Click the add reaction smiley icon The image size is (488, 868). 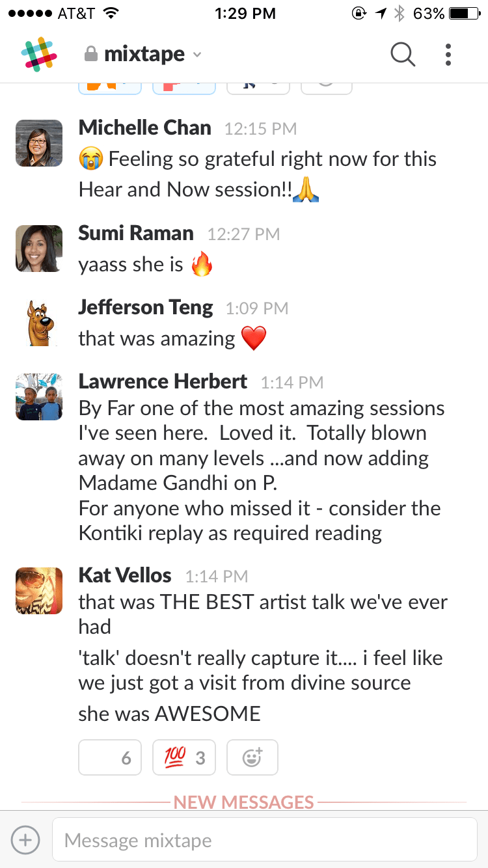tap(252, 757)
